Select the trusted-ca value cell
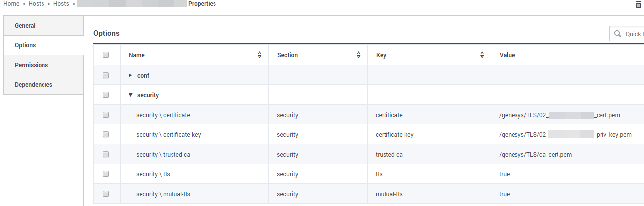 coord(535,155)
